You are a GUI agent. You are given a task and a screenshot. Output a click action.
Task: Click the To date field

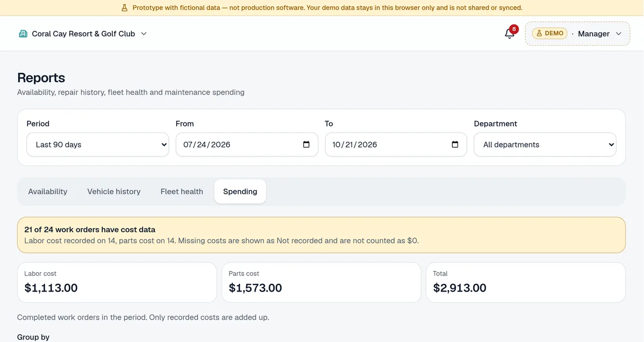pyautogui.click(x=396, y=144)
